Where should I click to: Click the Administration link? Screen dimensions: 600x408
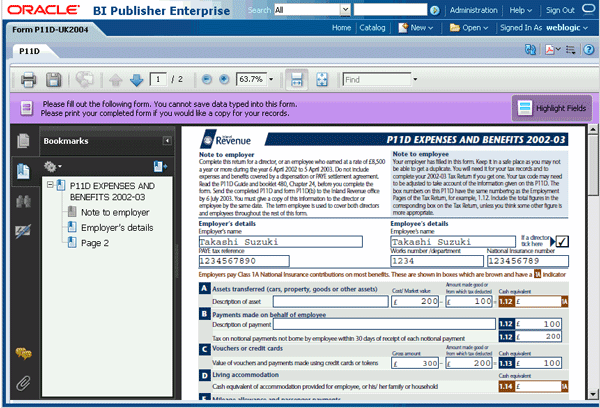point(473,10)
